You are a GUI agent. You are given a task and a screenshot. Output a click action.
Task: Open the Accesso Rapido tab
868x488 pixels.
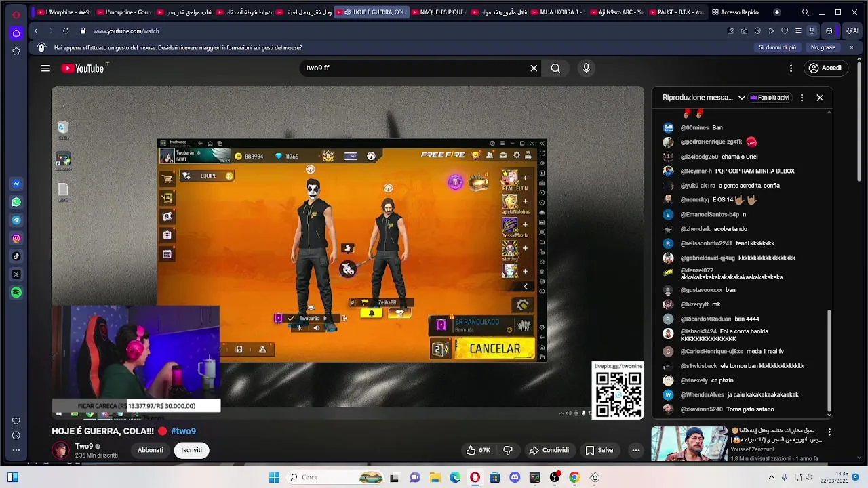click(x=736, y=12)
